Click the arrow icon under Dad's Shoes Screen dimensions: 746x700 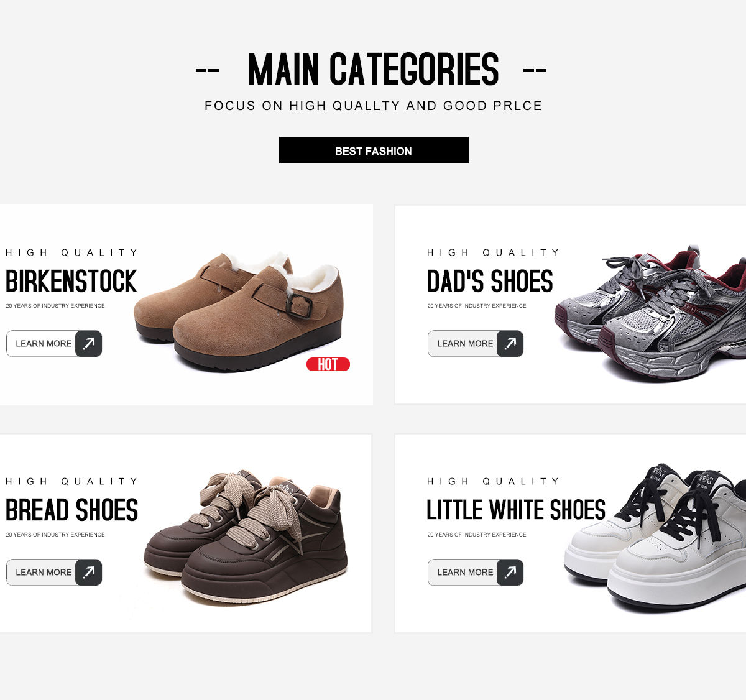pos(510,343)
